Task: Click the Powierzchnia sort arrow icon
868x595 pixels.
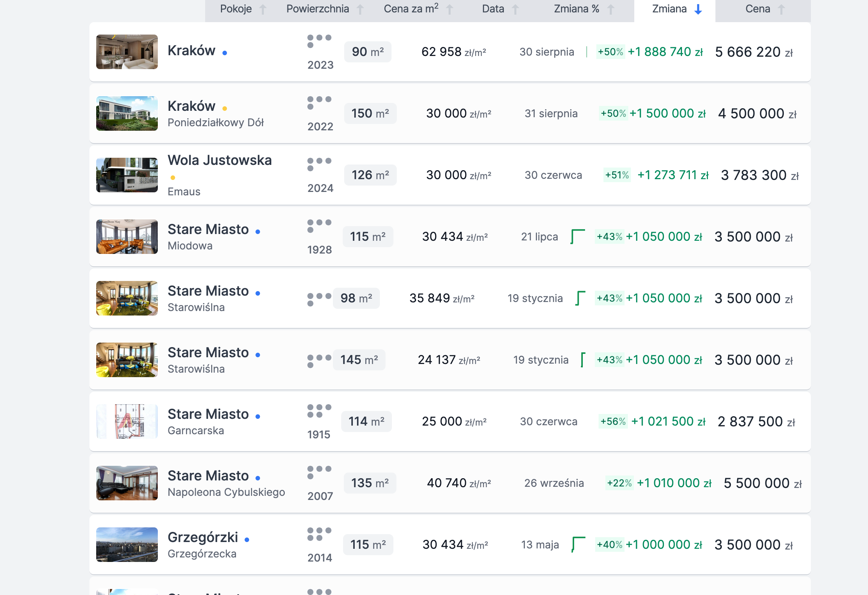Action: 360,9
